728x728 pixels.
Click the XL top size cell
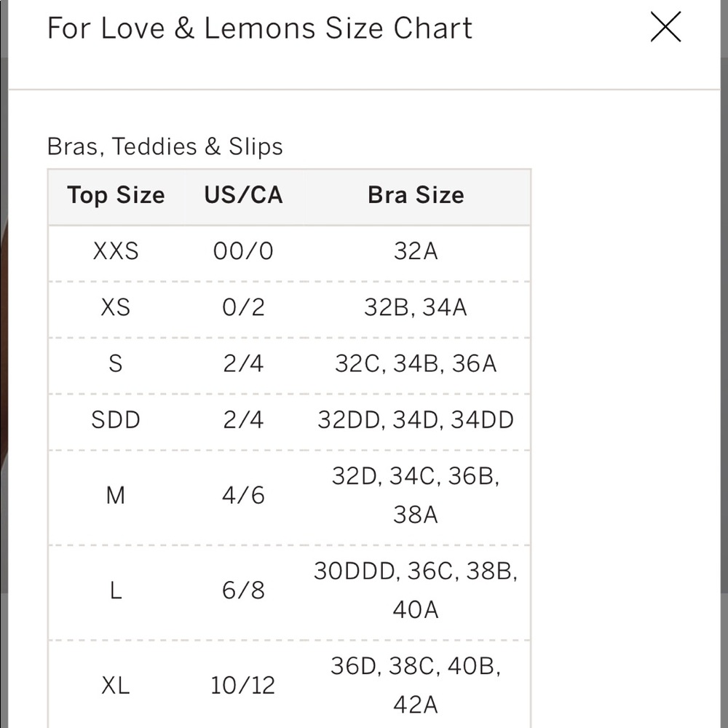pyautogui.click(x=116, y=685)
